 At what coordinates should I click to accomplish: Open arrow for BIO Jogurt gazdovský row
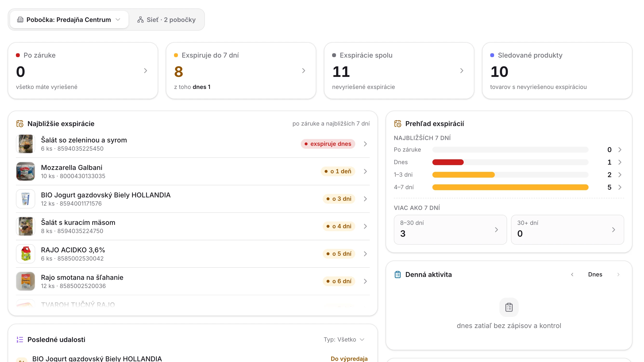point(365,199)
